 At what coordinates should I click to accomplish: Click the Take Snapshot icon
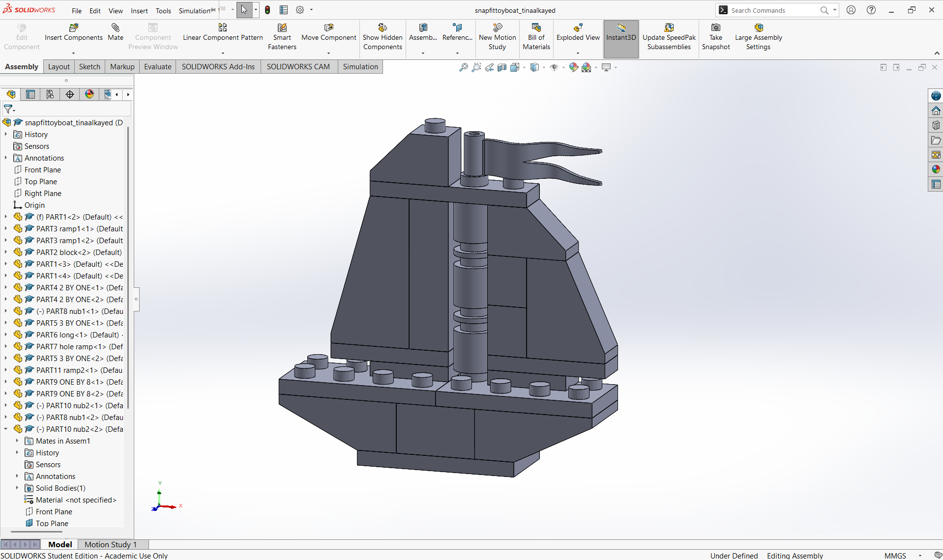(716, 28)
